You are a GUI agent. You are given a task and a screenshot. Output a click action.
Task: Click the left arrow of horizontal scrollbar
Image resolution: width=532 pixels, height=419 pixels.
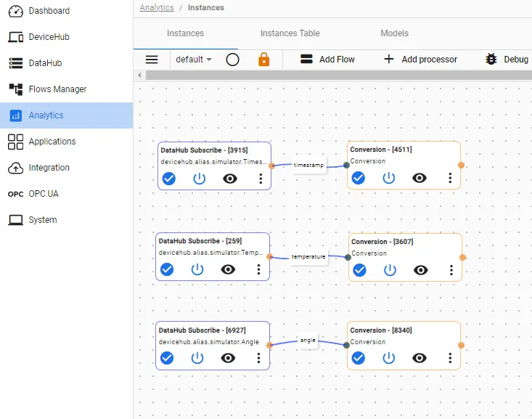(x=139, y=75)
